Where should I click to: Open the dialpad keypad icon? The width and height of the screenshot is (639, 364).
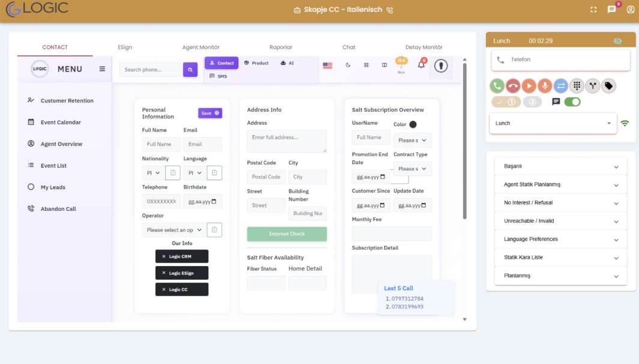577,86
